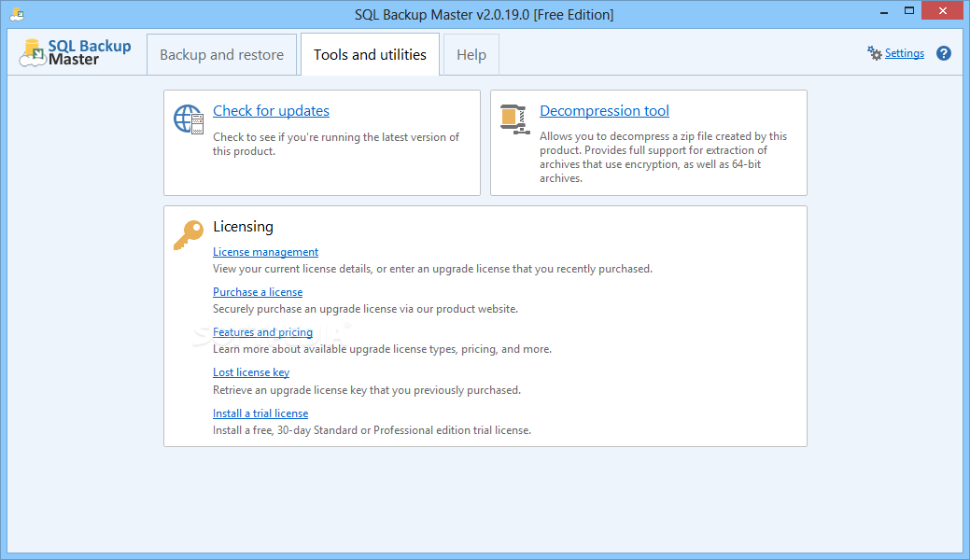Click the Purchase a license link
The image size is (970, 560).
coord(258,292)
